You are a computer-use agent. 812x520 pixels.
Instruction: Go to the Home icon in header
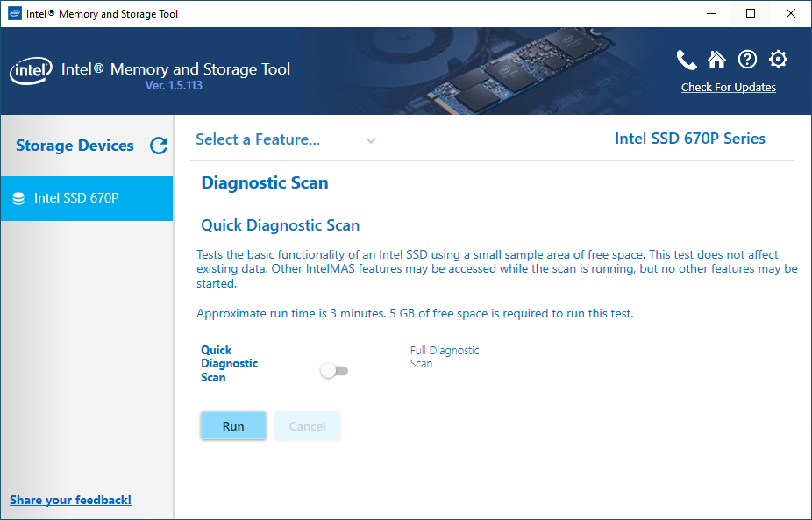716,60
